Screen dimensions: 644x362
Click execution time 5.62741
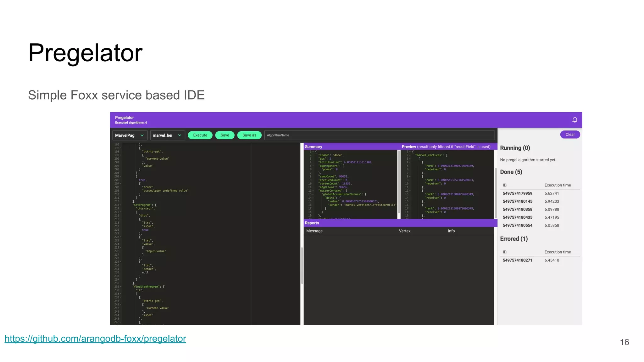[x=552, y=194]
